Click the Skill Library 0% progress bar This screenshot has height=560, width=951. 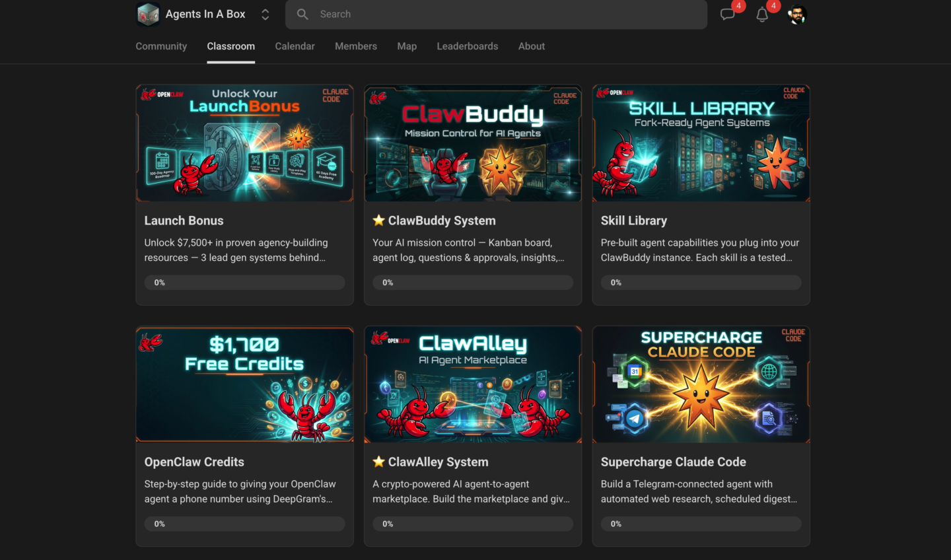[x=701, y=283]
